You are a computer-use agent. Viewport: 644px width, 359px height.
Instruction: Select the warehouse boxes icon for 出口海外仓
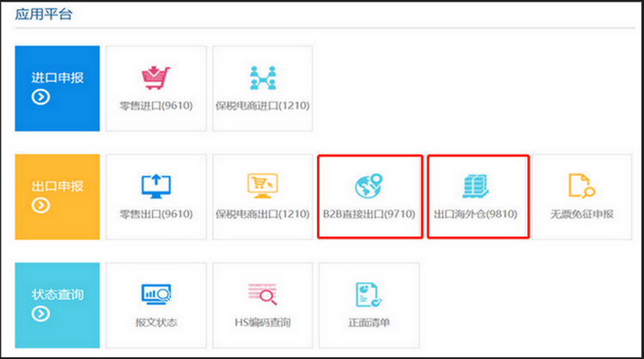(x=476, y=186)
